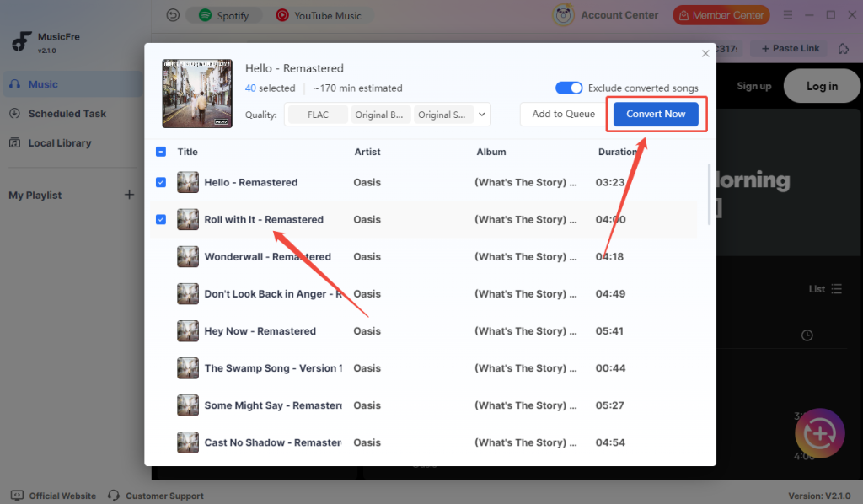
Task: Click the MusicFre logo icon
Action: coord(21,42)
